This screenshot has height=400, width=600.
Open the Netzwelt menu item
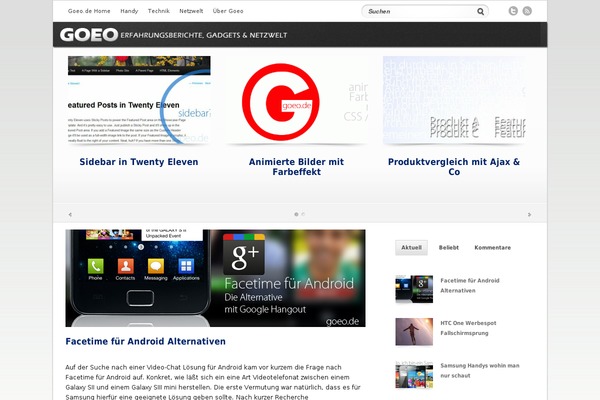[191, 11]
